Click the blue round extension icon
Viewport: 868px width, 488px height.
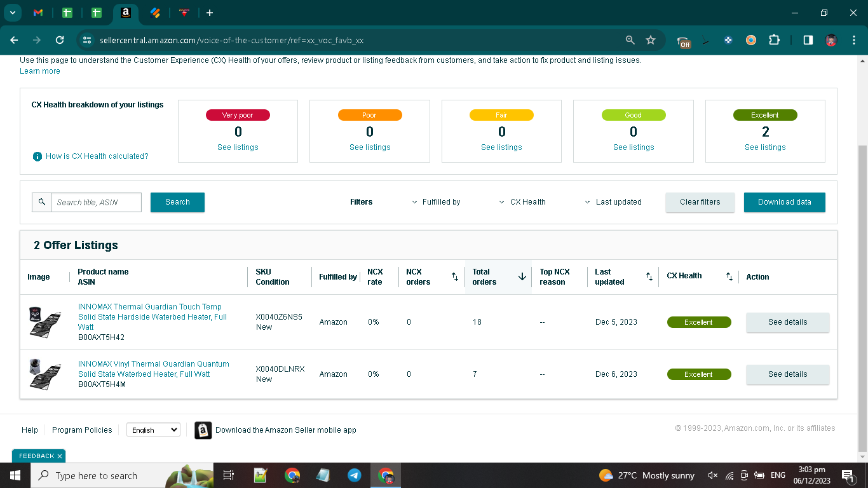728,40
